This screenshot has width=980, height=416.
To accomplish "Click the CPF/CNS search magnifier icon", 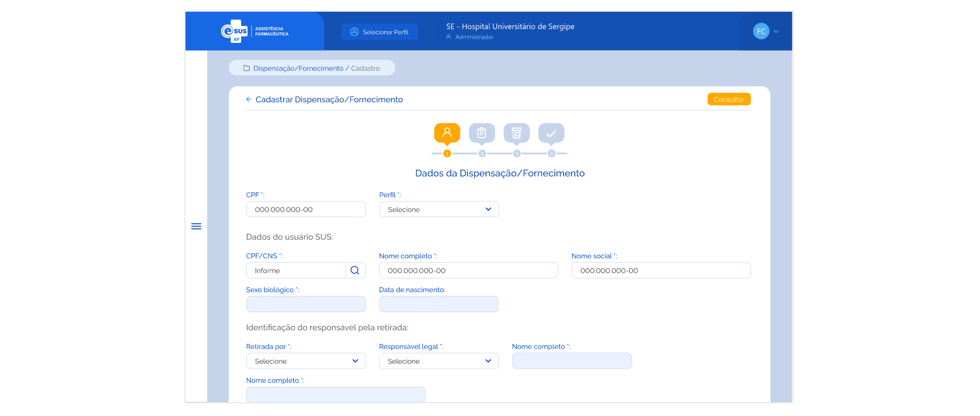I will pos(355,270).
